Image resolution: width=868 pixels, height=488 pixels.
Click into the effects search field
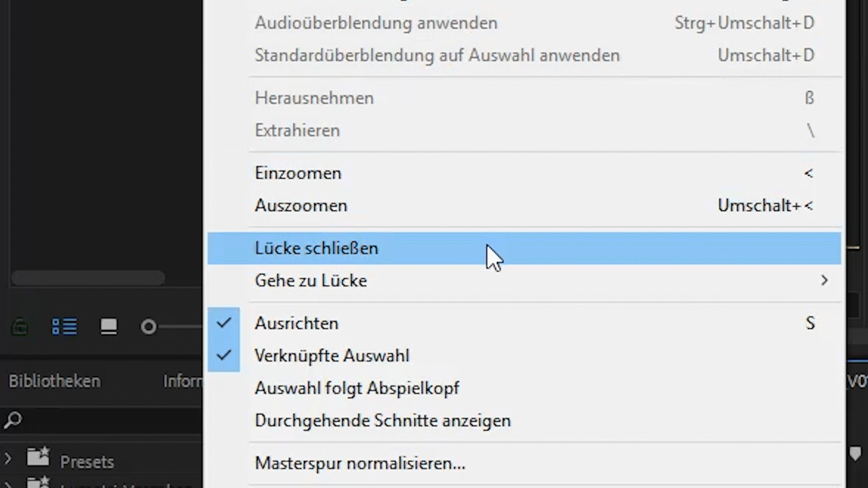[108, 420]
